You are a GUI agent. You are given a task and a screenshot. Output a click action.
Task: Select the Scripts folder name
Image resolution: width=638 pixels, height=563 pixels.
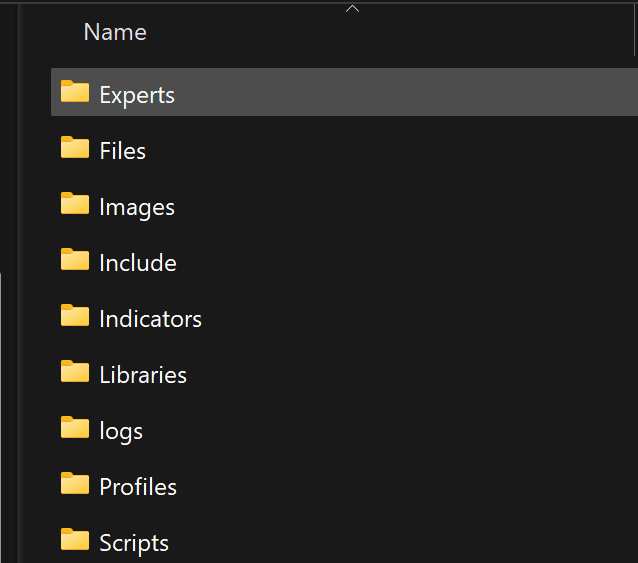coord(134,543)
